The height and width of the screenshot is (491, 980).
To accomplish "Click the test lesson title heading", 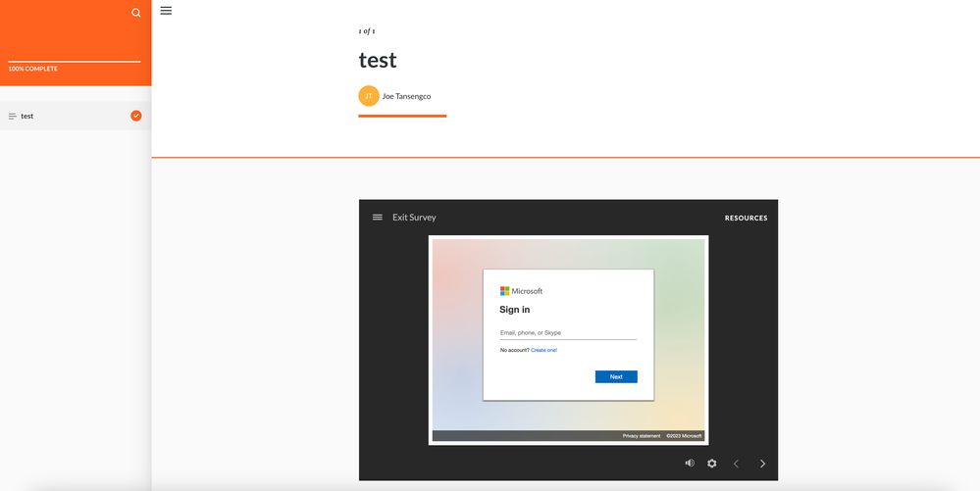I will coord(378,60).
